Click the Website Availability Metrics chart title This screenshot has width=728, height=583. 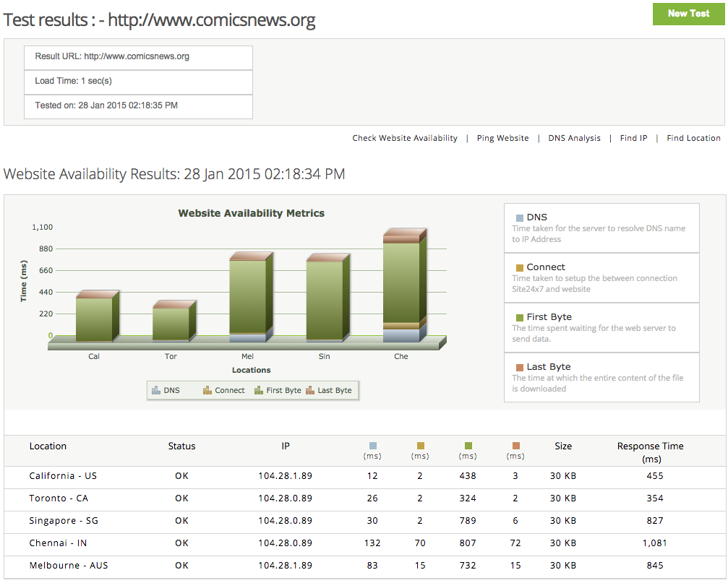click(251, 213)
